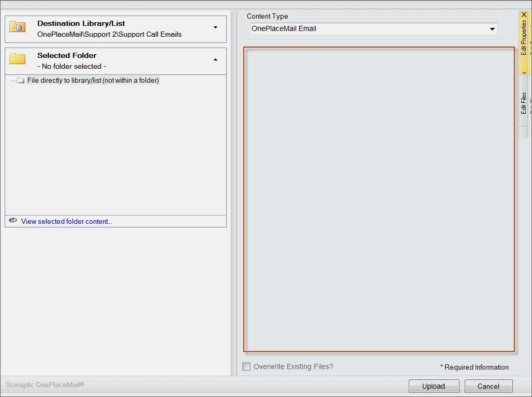Click the Destination Library/List icon

tap(17, 26)
